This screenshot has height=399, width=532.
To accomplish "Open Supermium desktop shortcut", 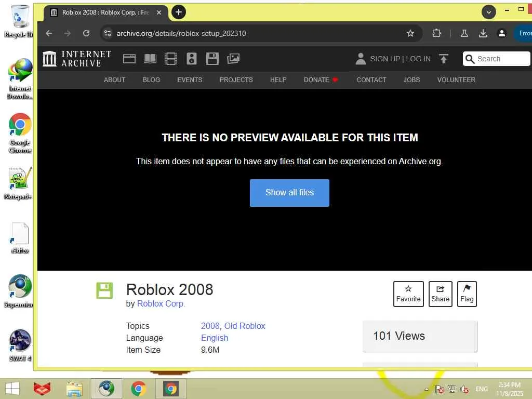I will [19, 291].
